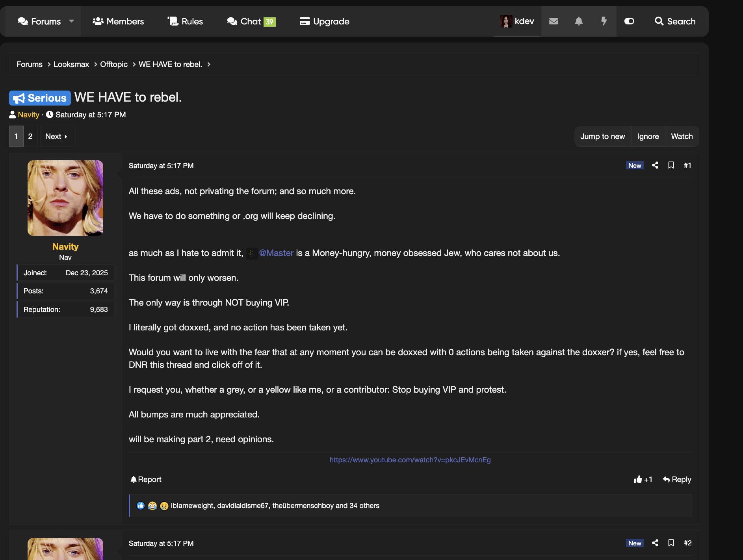Click the lightning bolt icon
Viewport: 743px width, 560px height.
[604, 21]
